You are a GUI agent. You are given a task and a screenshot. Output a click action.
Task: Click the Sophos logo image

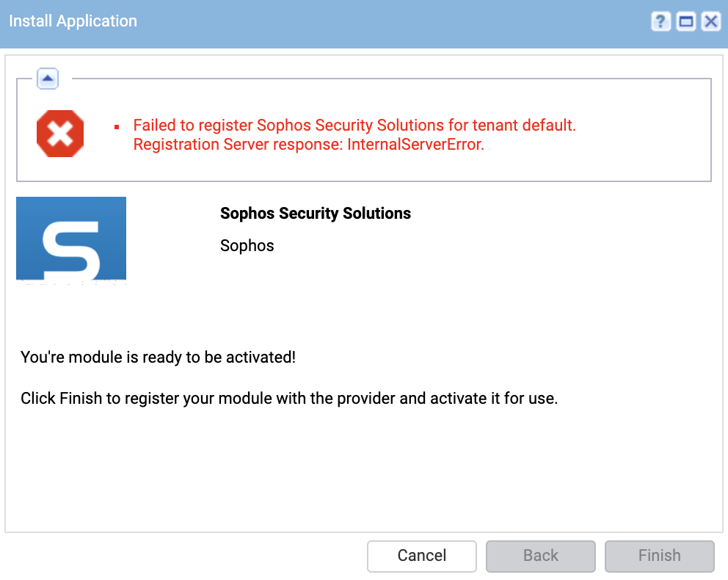coord(71,239)
